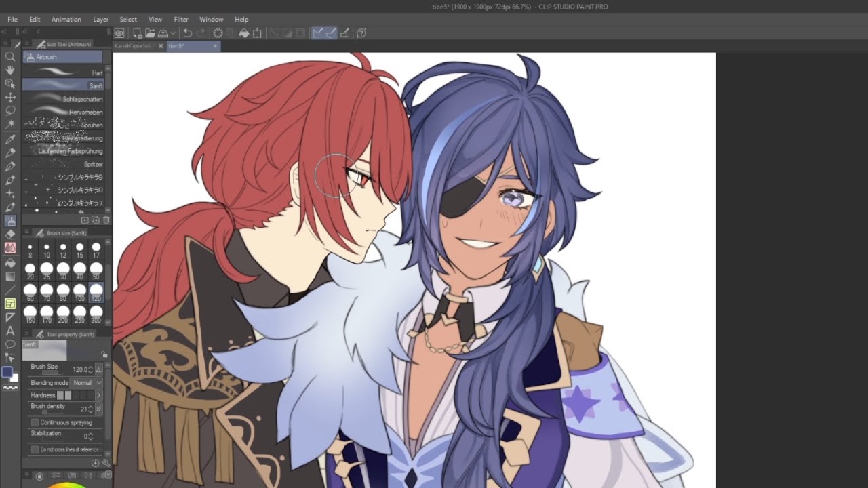
Task: Select the Balloon tool
Action: point(10,344)
